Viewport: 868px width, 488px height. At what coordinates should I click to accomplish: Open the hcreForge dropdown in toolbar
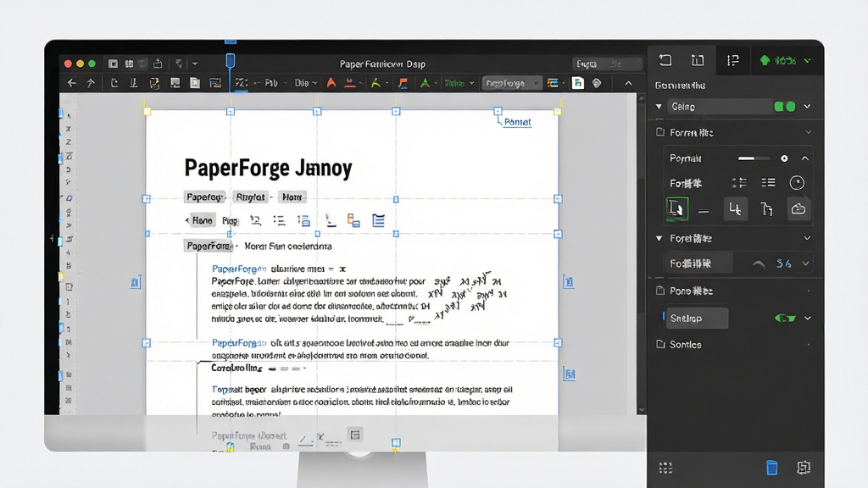click(x=511, y=83)
